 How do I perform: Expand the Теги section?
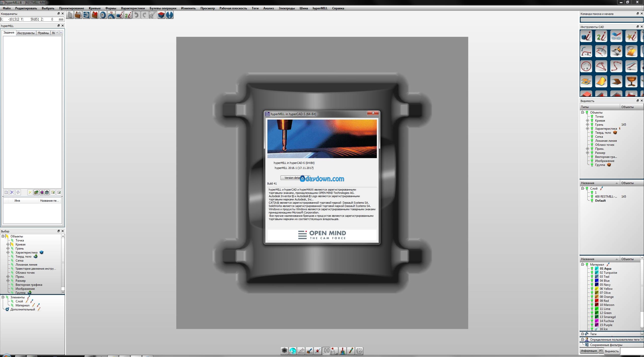[583, 334]
